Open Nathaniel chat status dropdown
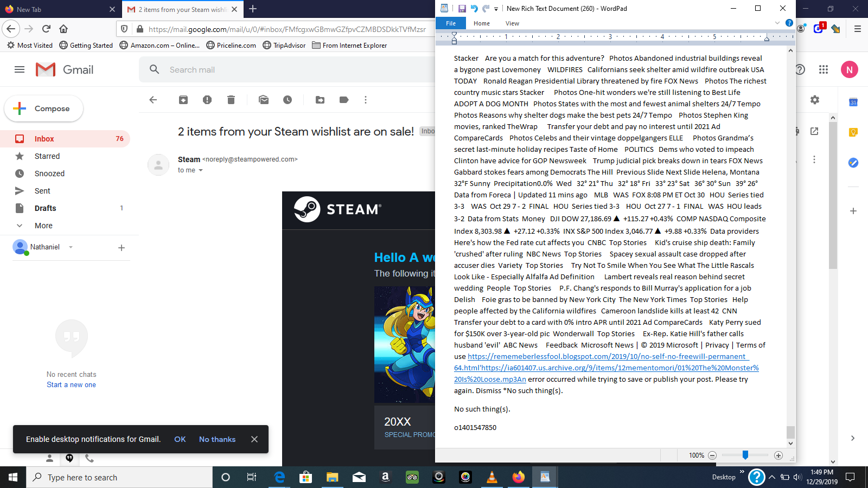Screen dimensions: 868x488 tap(71, 247)
